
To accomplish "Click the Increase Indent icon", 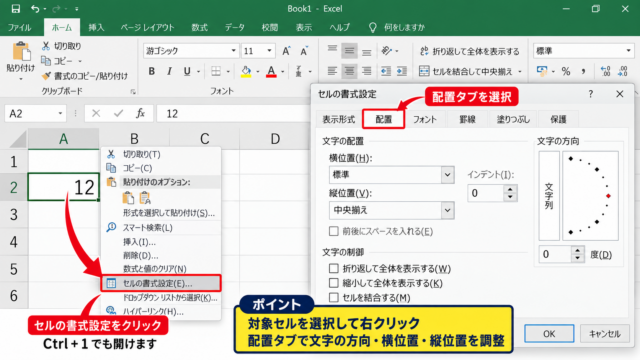I will coord(402,71).
